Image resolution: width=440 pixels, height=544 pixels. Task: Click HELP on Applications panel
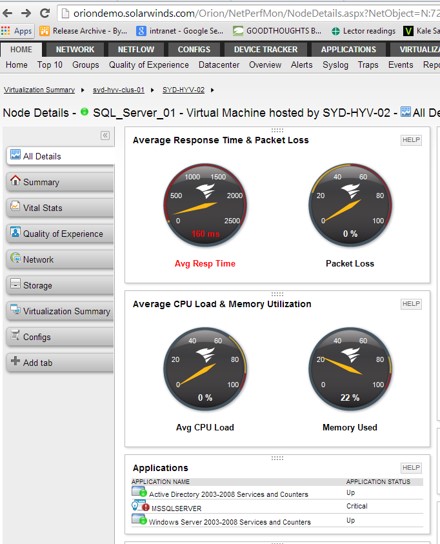(x=411, y=468)
